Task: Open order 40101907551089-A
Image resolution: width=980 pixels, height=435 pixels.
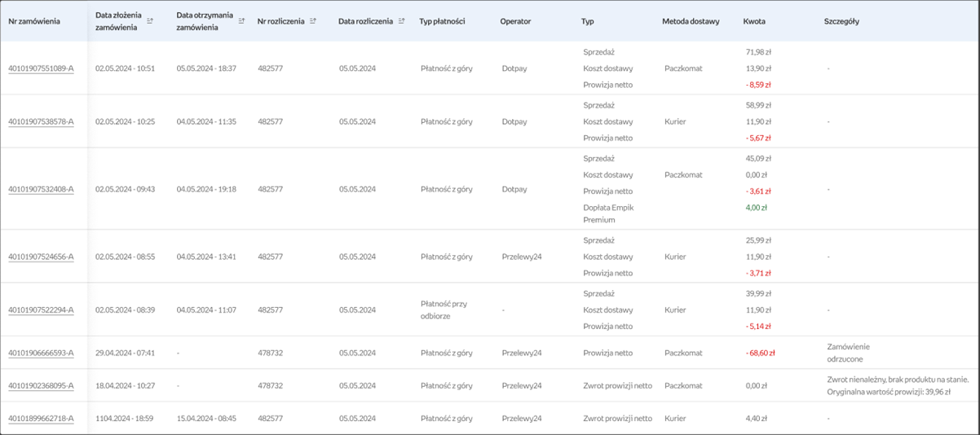Action: tap(41, 68)
